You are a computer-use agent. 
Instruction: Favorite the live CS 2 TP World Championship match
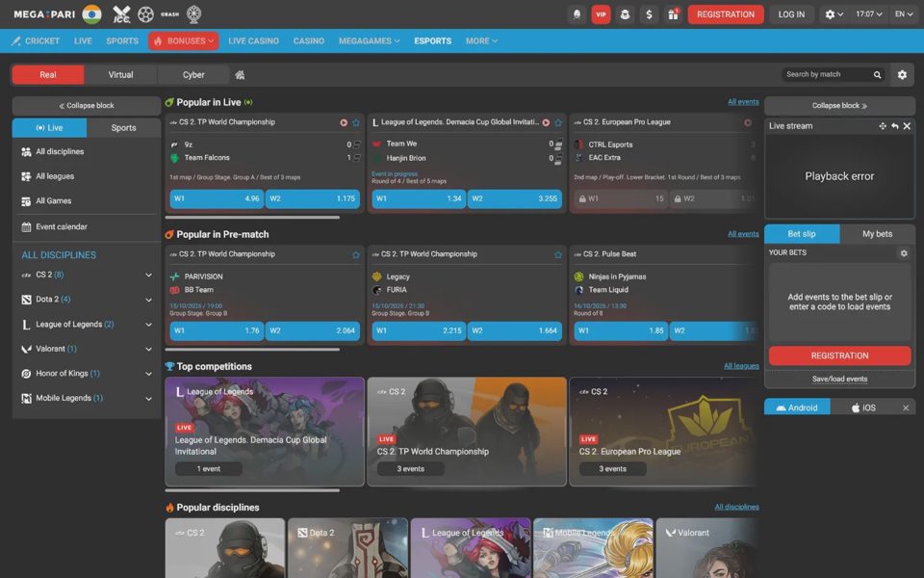tap(356, 122)
